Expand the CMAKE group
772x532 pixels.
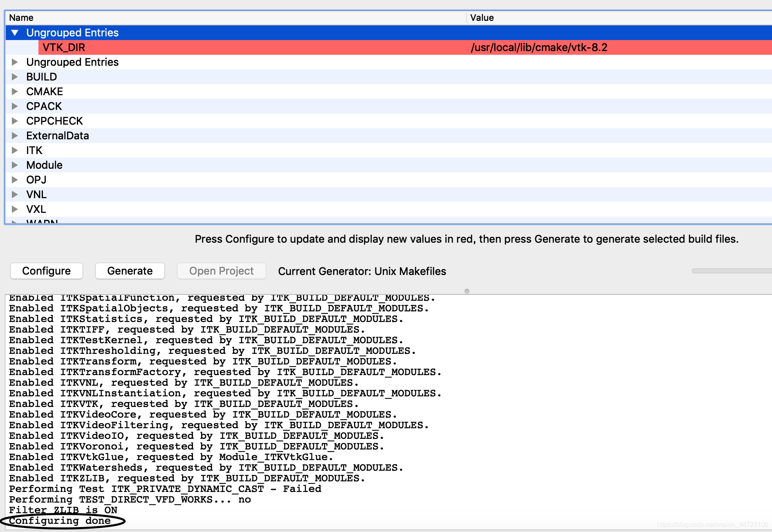[15, 92]
